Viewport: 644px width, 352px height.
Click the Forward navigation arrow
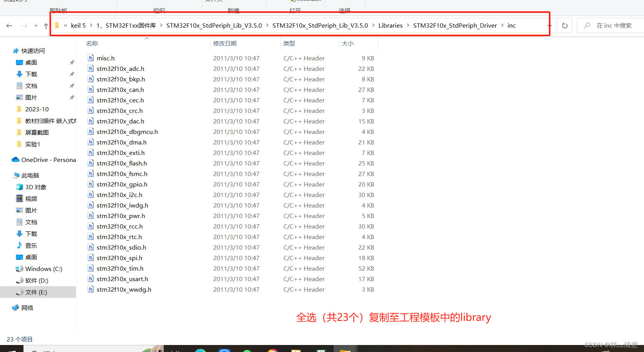click(x=24, y=26)
